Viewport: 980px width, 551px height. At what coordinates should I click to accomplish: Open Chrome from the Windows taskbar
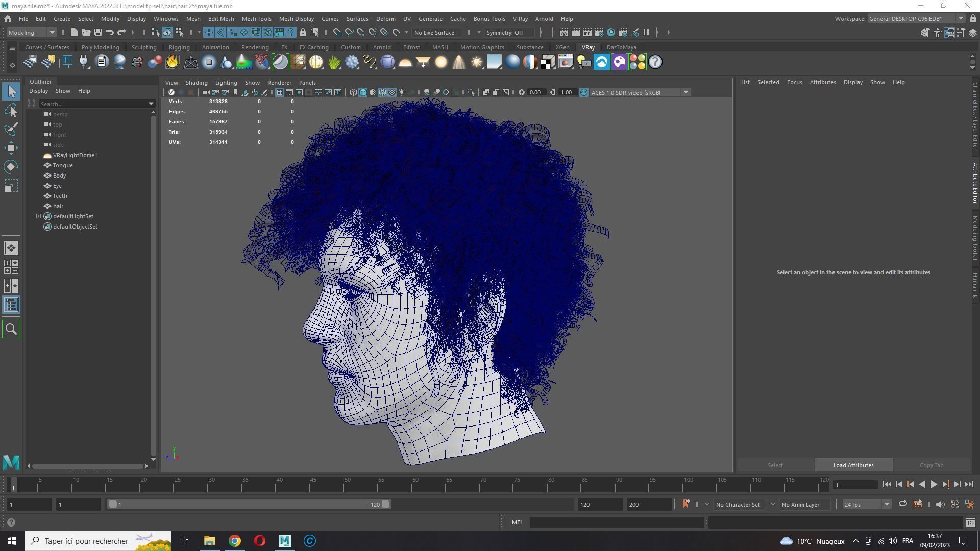pos(234,541)
